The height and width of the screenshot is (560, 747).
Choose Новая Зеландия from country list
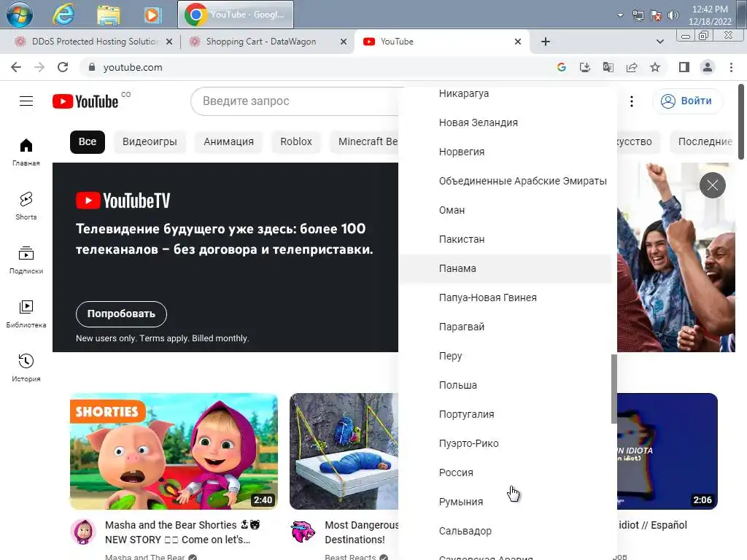(505, 122)
